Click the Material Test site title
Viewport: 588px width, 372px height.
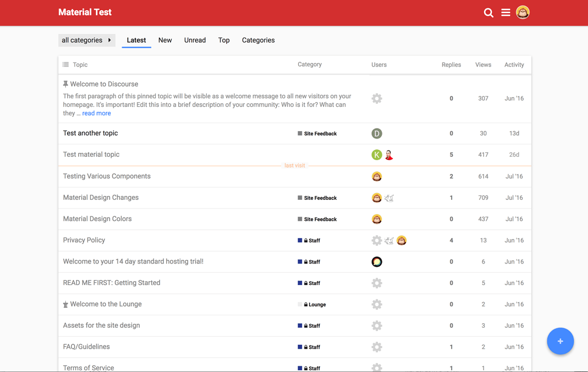point(85,12)
